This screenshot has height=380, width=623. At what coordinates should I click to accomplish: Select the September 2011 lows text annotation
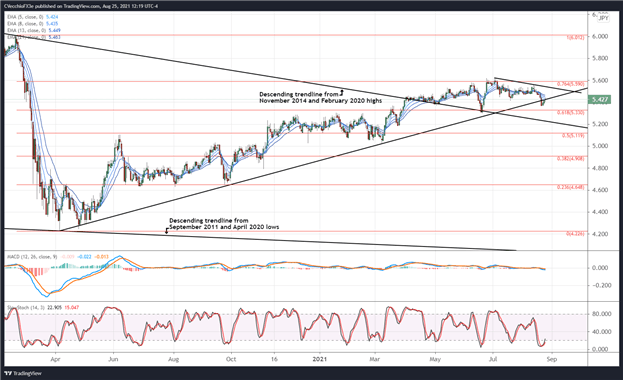click(x=224, y=223)
